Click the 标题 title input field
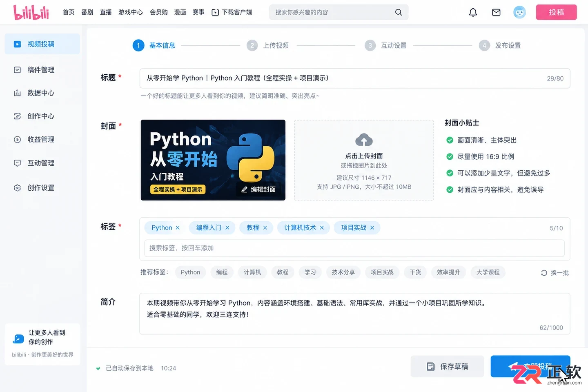This screenshot has width=588, height=392. [x=355, y=78]
